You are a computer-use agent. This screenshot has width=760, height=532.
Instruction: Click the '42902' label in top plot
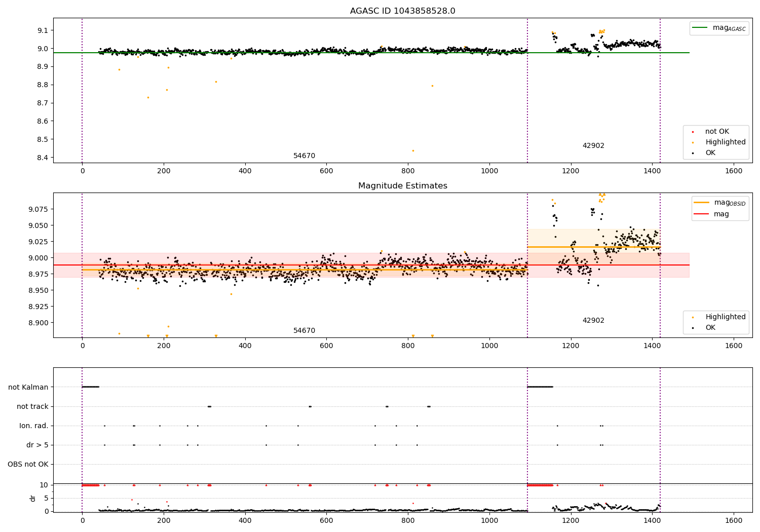pos(593,146)
